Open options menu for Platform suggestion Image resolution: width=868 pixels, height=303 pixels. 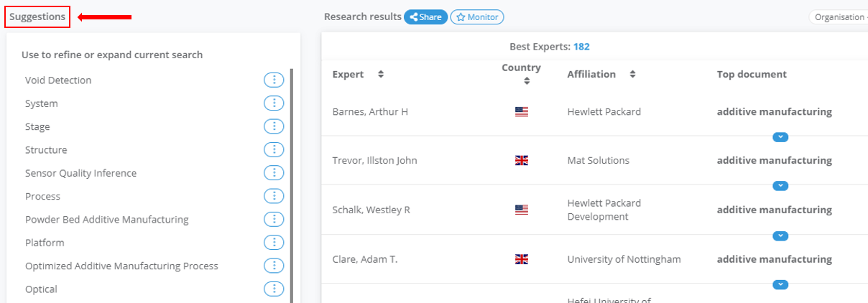pos(274,243)
